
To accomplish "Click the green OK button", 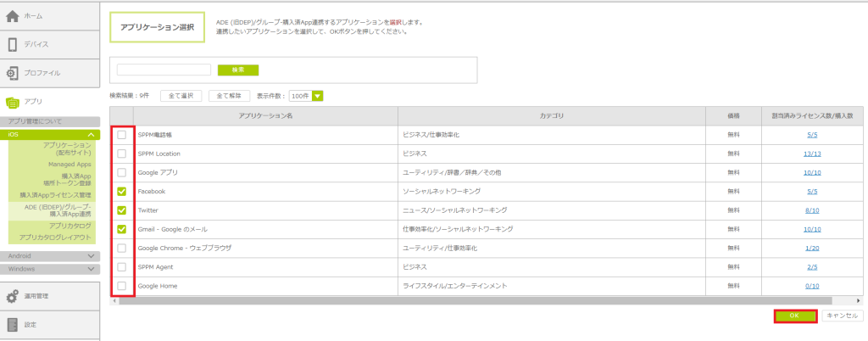I will tap(794, 316).
